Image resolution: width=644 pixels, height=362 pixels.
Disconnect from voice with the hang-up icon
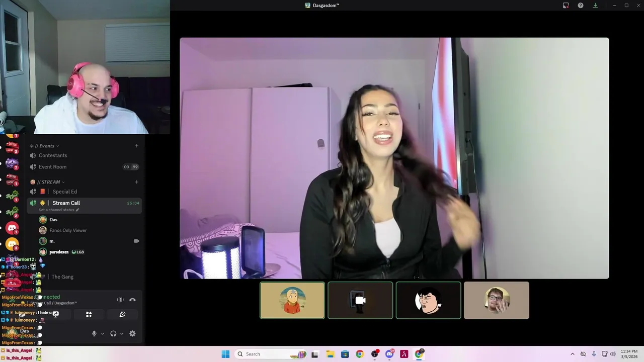[132, 300]
